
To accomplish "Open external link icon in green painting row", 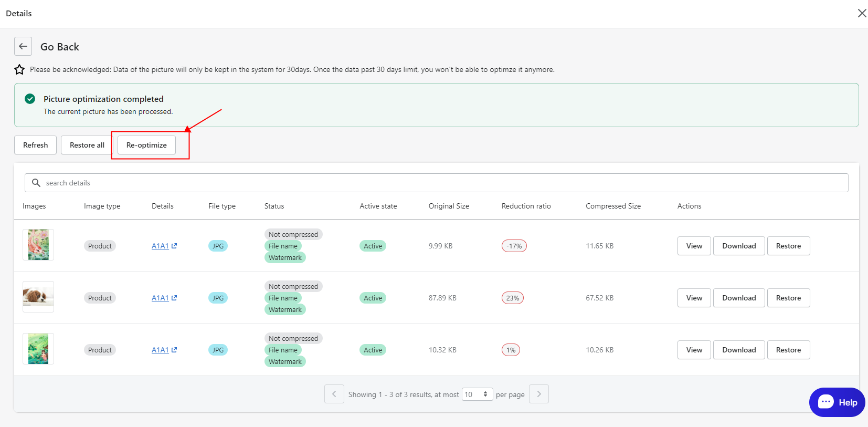I will [x=174, y=350].
